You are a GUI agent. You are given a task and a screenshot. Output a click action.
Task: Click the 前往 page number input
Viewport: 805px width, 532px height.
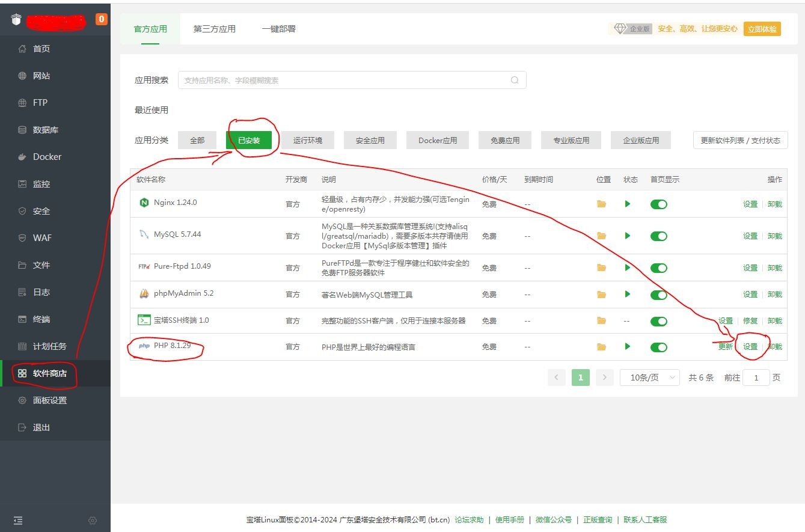pyautogui.click(x=756, y=378)
